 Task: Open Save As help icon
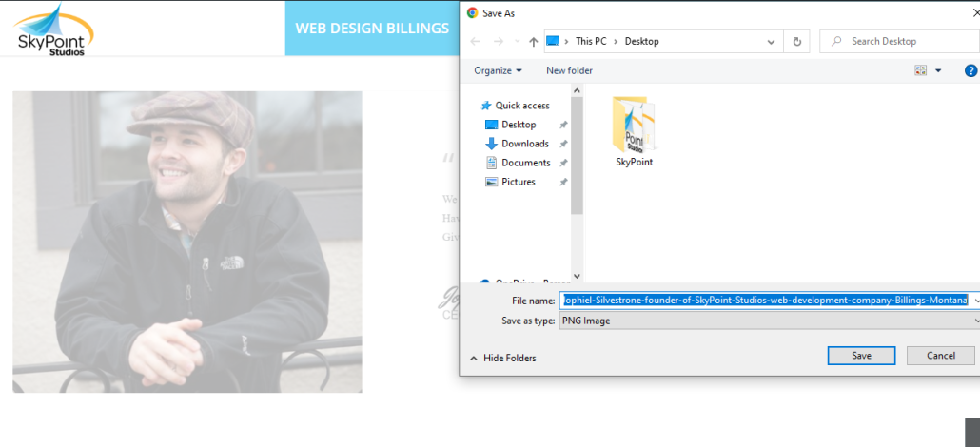970,70
